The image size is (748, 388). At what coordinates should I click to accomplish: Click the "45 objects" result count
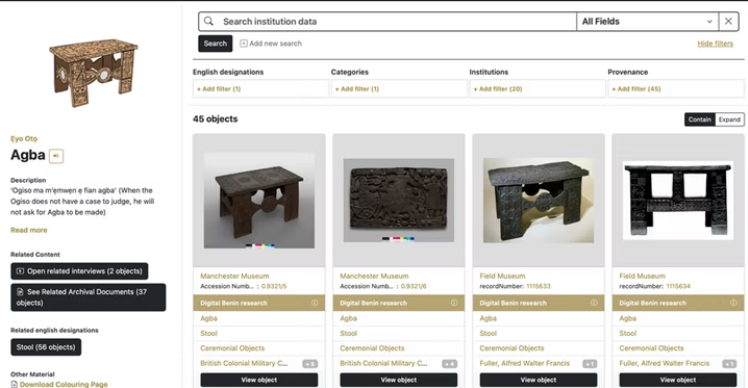point(215,119)
